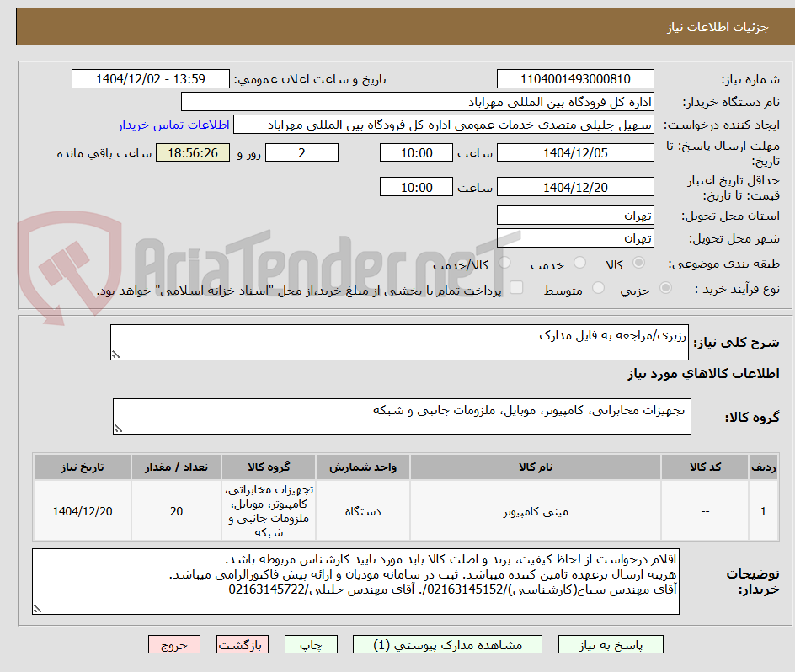Click the توضیحات خریدار text area
This screenshot has height=672, width=795.
pos(355,581)
